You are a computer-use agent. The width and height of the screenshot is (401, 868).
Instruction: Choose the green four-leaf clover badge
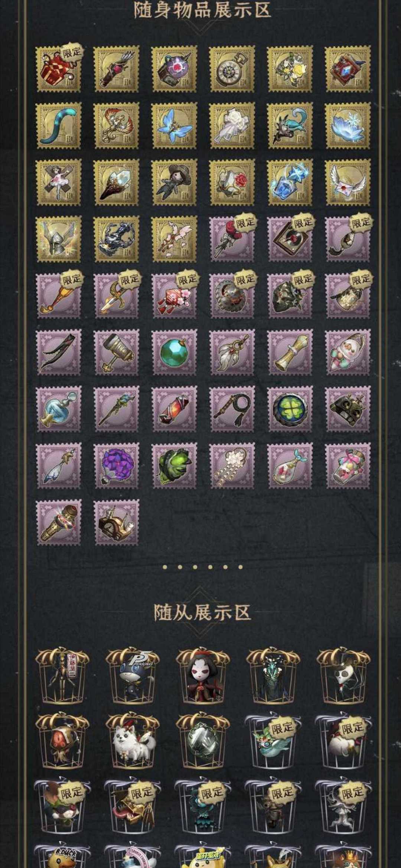290,409
